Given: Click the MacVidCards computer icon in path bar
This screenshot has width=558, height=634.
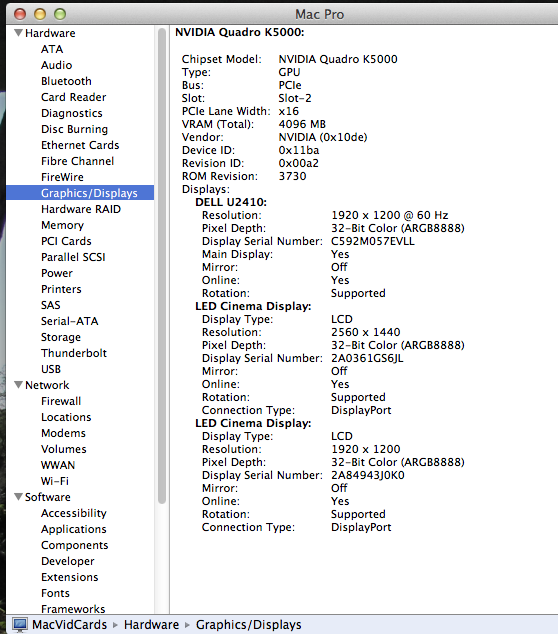Looking at the screenshot, I should click(x=19, y=625).
